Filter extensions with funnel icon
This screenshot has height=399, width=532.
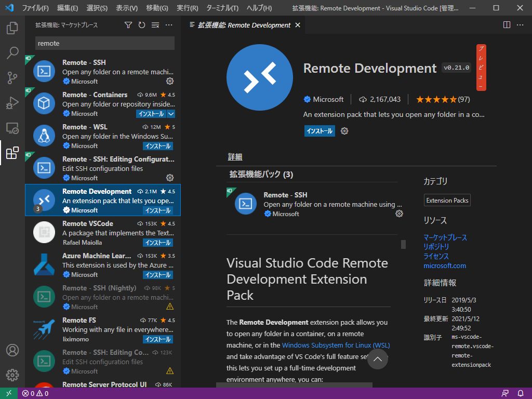point(128,25)
